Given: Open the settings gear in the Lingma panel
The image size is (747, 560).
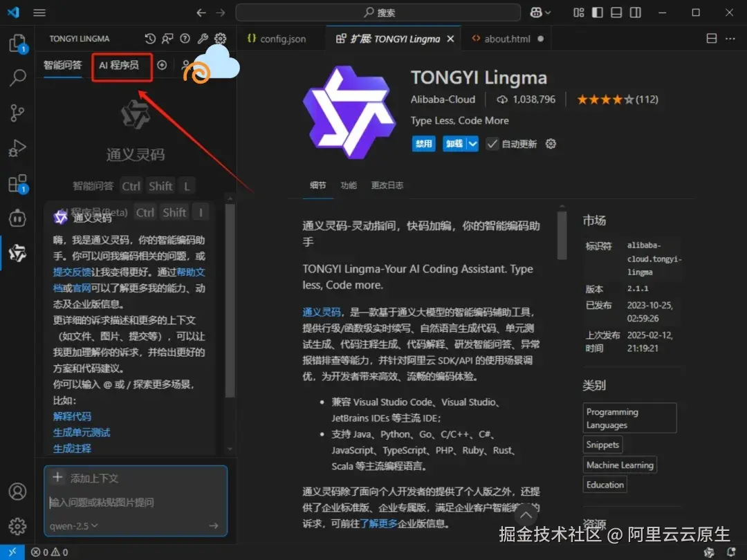Looking at the screenshot, I should 220,39.
